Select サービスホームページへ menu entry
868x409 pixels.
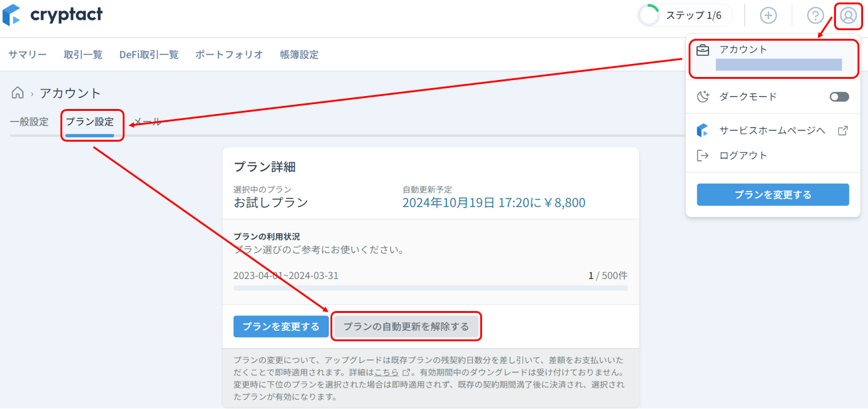pyautogui.click(x=773, y=131)
